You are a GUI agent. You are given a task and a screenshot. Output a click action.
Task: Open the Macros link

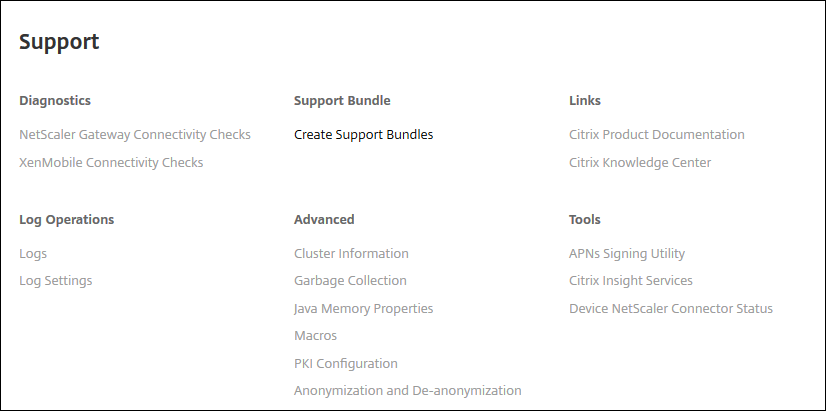[315, 336]
